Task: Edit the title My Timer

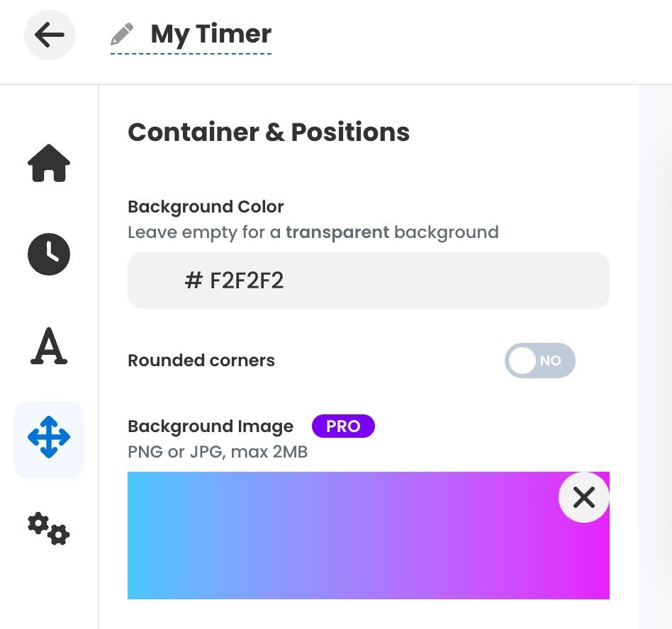Action: (210, 33)
